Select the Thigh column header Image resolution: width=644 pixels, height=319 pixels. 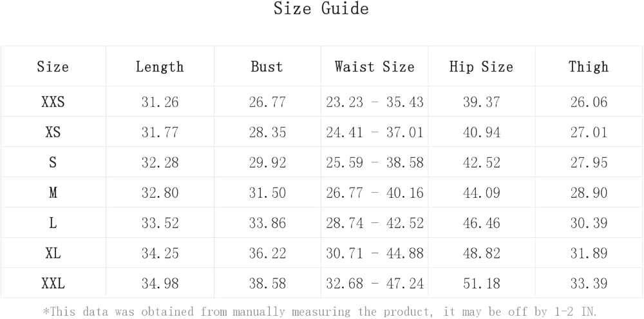point(588,66)
